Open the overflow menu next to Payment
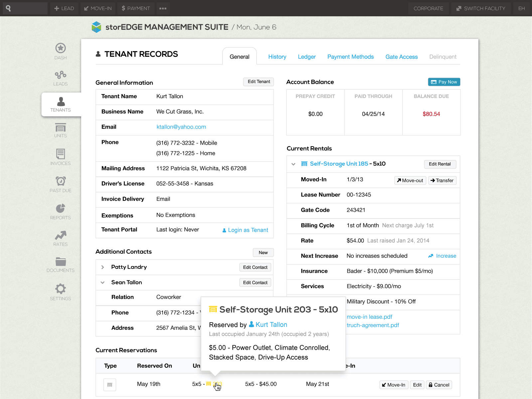The image size is (532, 399). pos(163,8)
